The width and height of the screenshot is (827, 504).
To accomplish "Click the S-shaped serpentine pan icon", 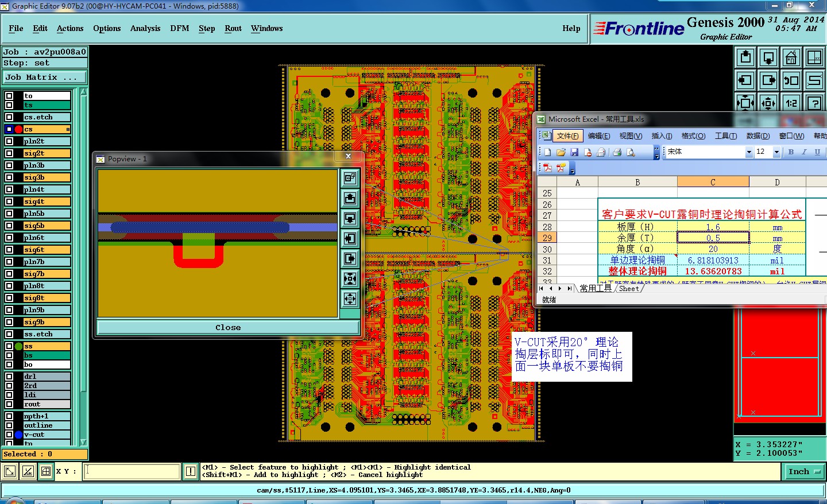I will pos(814,80).
